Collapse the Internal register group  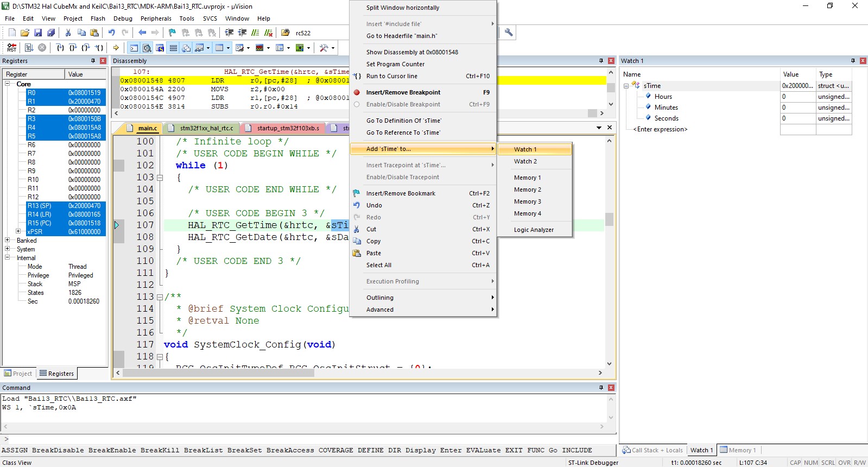[8, 257]
